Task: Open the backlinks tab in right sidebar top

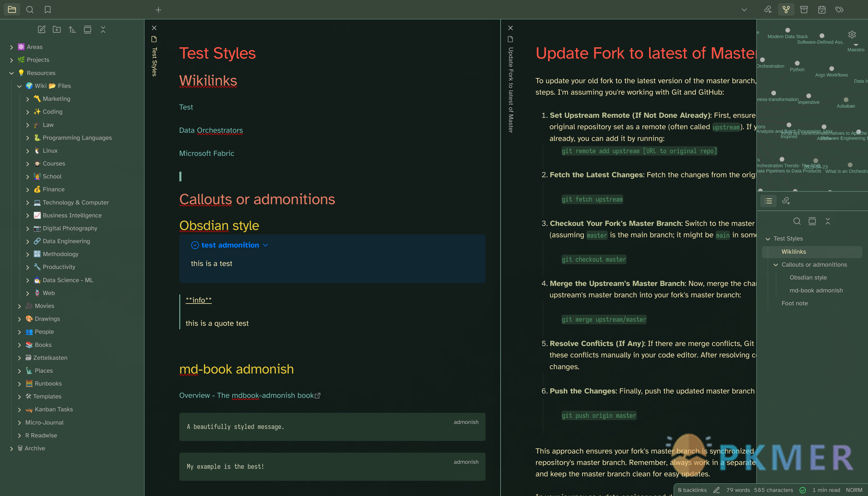Action: [768, 10]
